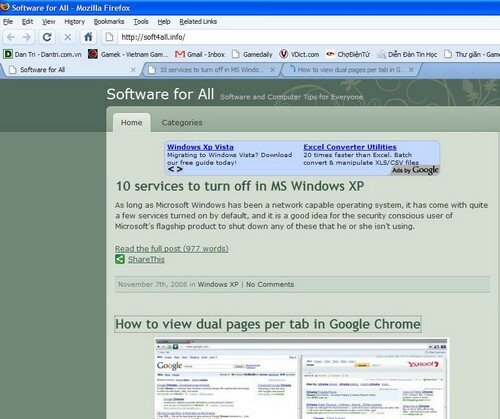This screenshot has width=500, height=419.
Task: Click the Ads by Google label
Action: point(415,170)
